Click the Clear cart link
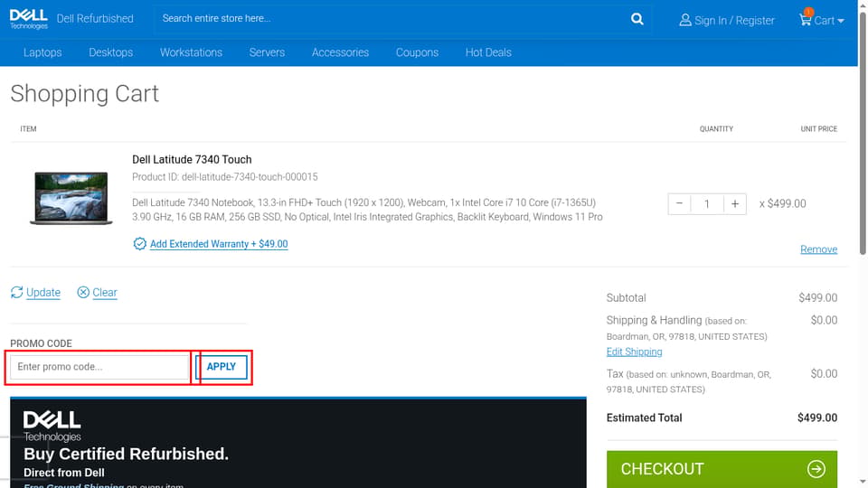Viewport: 868px width, 488px height. (x=105, y=293)
